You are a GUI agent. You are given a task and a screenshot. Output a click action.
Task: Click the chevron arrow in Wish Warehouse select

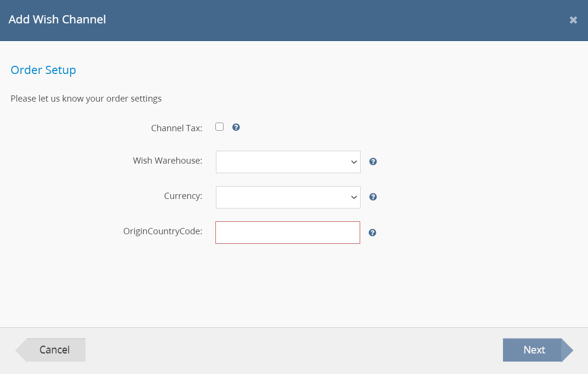pos(353,162)
